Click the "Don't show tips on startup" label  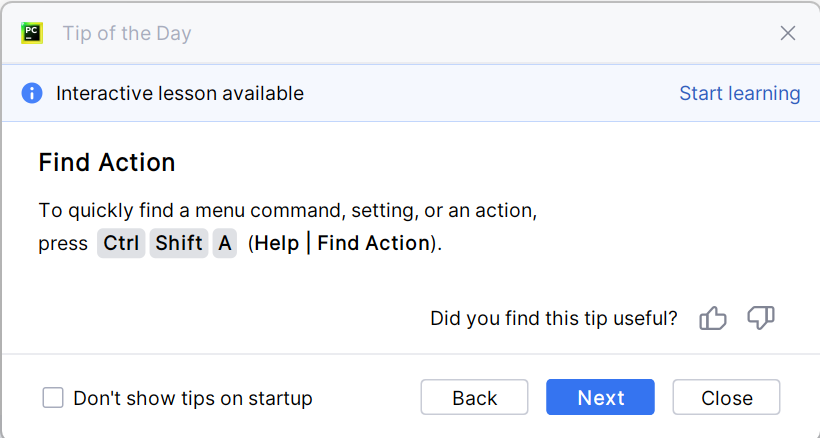tap(193, 398)
